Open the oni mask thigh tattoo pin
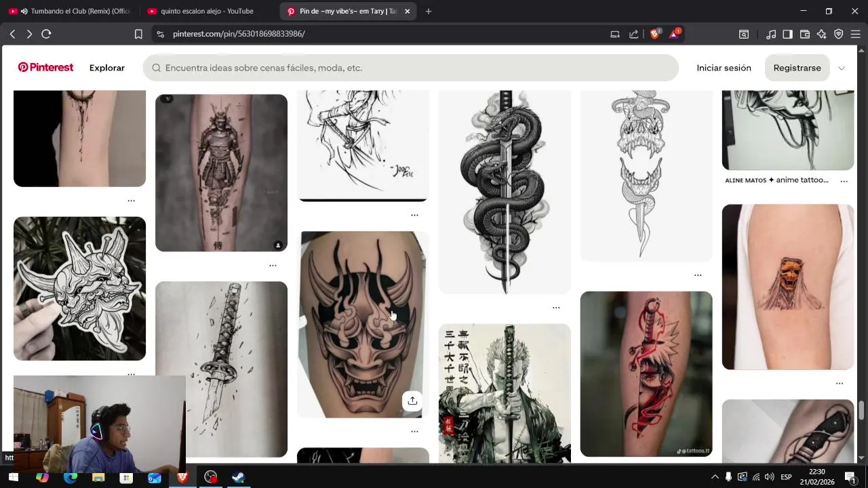The height and width of the screenshot is (488, 868). pos(363,325)
